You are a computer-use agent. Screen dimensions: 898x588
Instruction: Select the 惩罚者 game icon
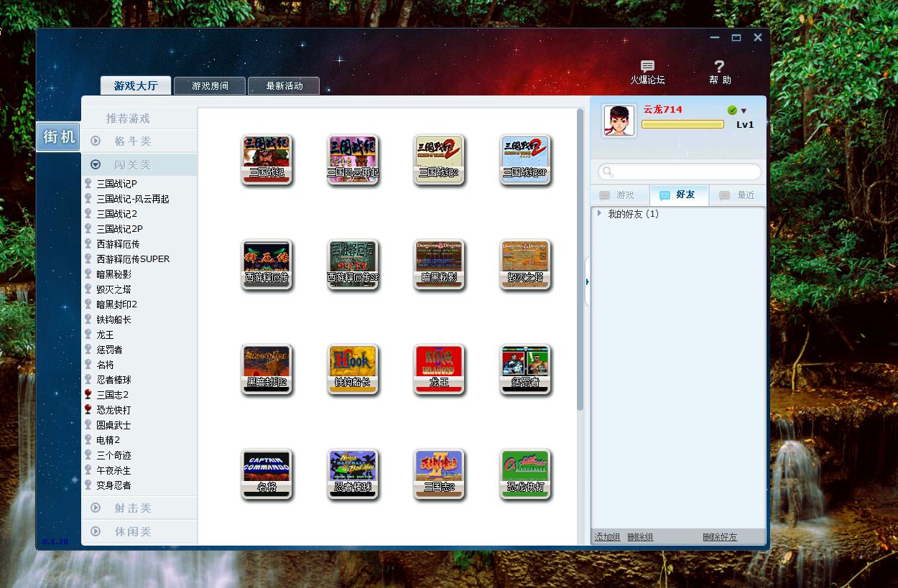click(x=525, y=369)
